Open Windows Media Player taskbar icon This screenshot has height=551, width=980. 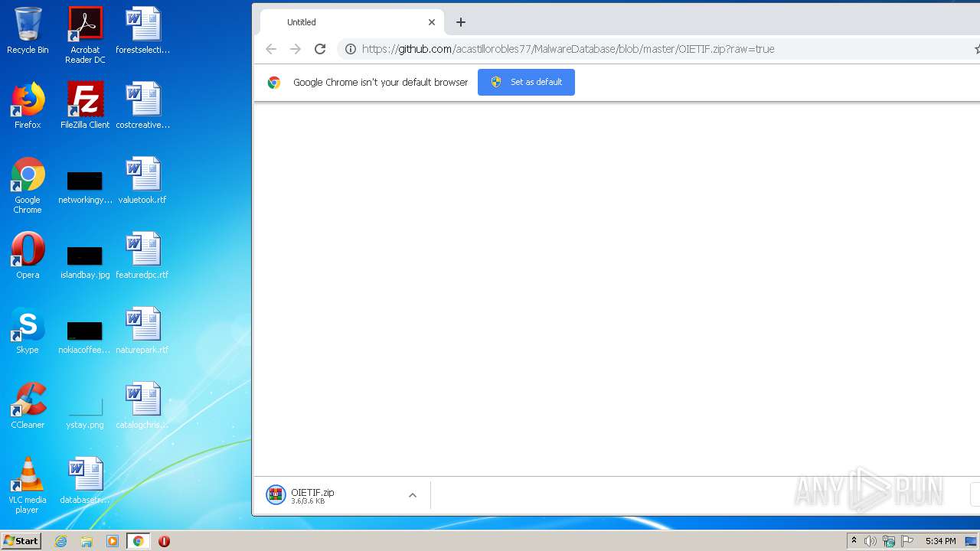point(113,541)
